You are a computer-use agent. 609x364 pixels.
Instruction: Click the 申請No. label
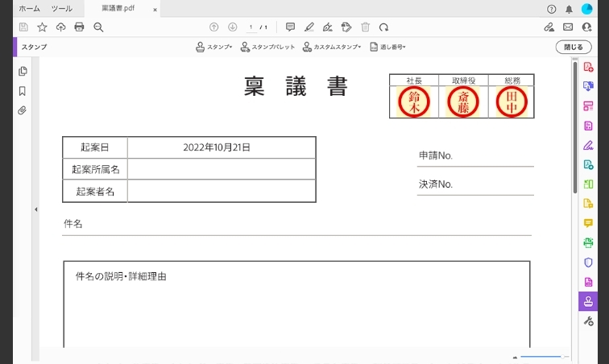click(x=435, y=155)
